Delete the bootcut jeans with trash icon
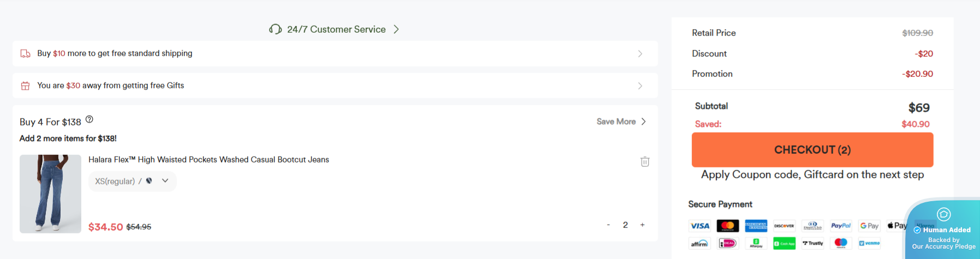The height and width of the screenshot is (259, 980). [645, 161]
